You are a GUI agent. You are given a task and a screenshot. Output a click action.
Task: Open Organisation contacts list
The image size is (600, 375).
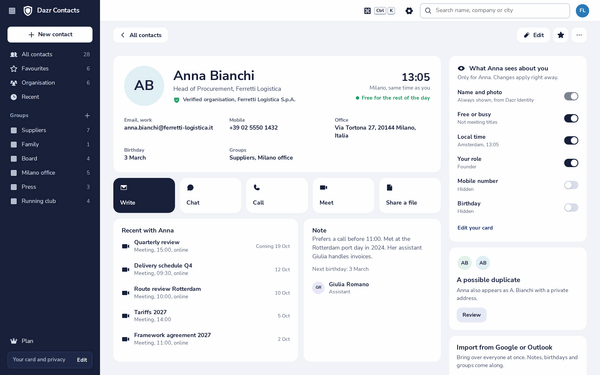tap(50, 83)
